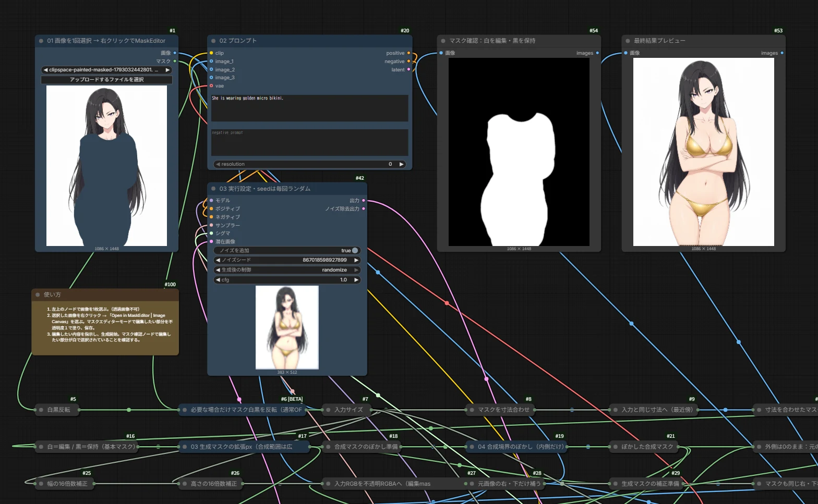Viewport: 818px width, 504px height.
Task: Step 生成後の制御 forward with its right arrow
Action: pyautogui.click(x=356, y=270)
